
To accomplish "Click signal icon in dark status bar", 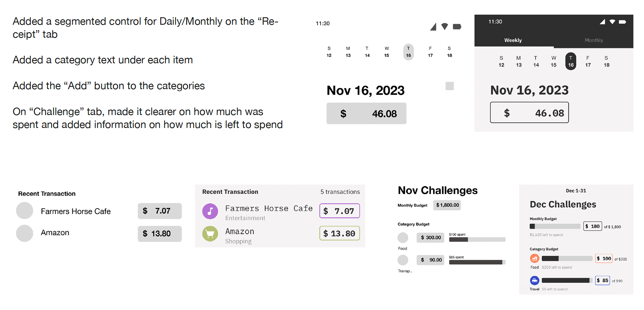I will tap(602, 22).
